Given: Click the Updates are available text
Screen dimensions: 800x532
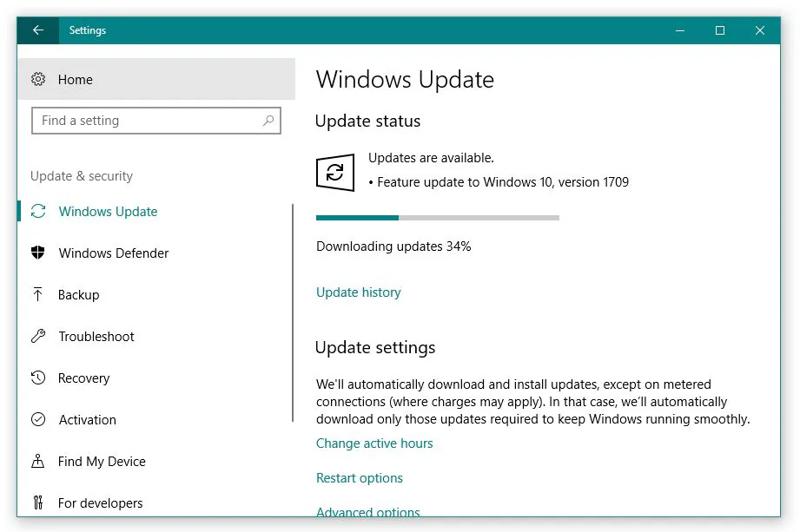Looking at the screenshot, I should point(431,158).
